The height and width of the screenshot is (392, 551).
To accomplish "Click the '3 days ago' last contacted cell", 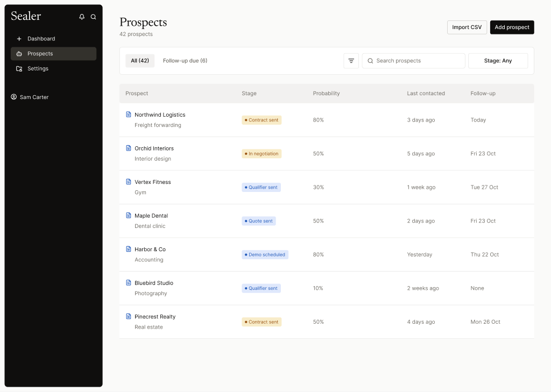I will pos(421,120).
